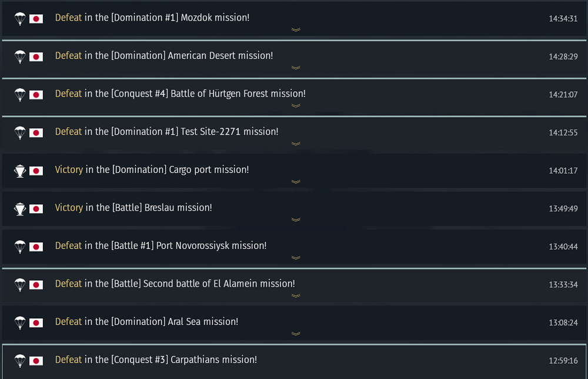Click trophy icon on Cargo port victory

pos(20,171)
